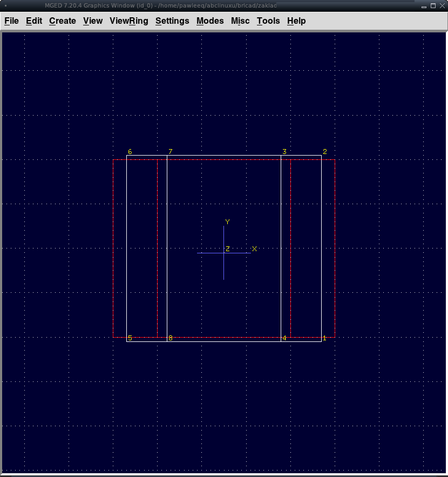Click the MGED Graphics Window title text
This screenshot has width=448, height=477.
coord(160,5)
